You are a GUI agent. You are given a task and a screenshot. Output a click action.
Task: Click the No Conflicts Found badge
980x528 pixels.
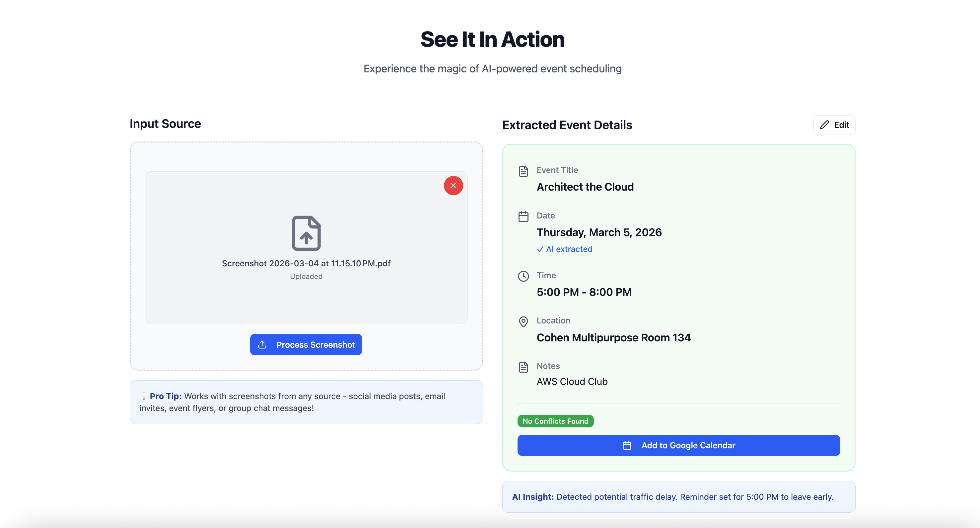(555, 421)
